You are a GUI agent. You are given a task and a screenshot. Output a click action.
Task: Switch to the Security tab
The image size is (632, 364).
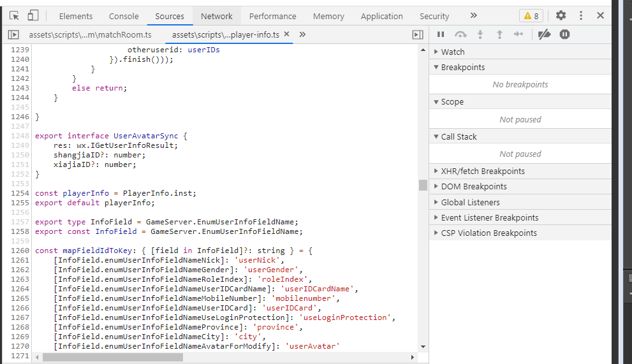click(434, 16)
